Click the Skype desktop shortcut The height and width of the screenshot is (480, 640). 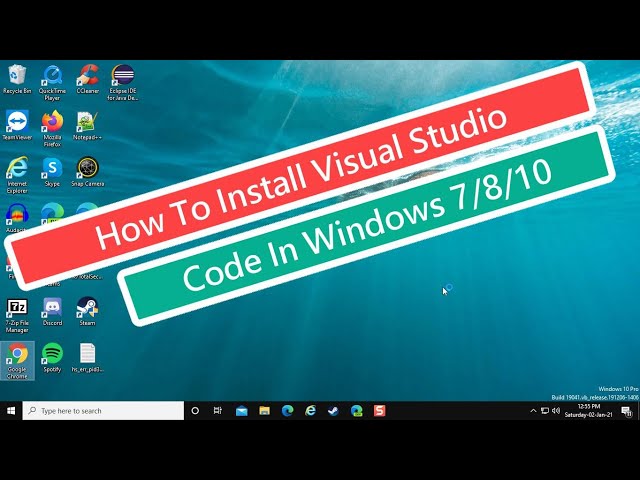click(52, 172)
